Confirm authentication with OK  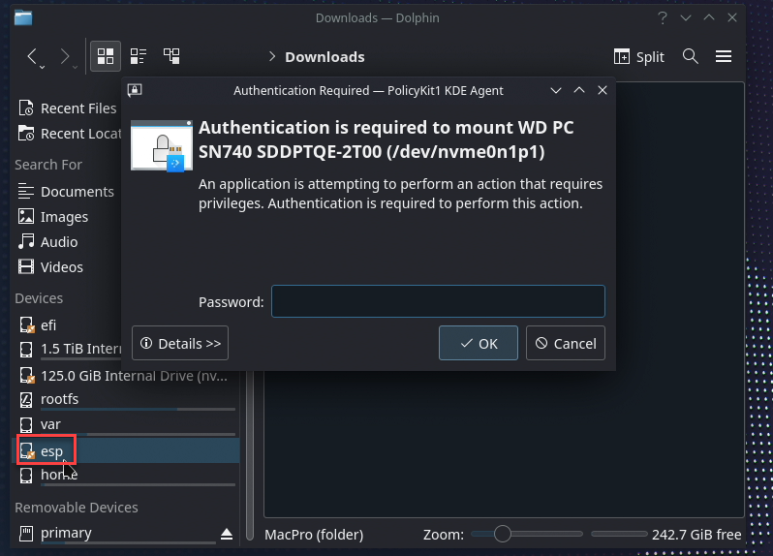pyautogui.click(x=478, y=343)
